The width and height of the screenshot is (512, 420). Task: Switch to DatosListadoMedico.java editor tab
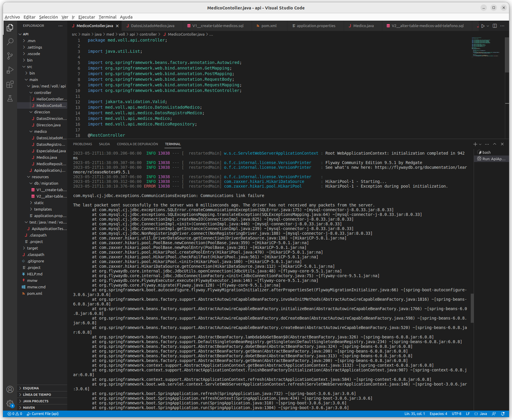click(x=152, y=26)
